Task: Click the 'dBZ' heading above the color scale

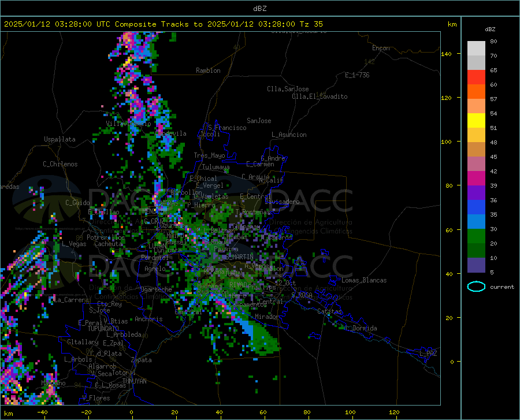Action: point(490,29)
